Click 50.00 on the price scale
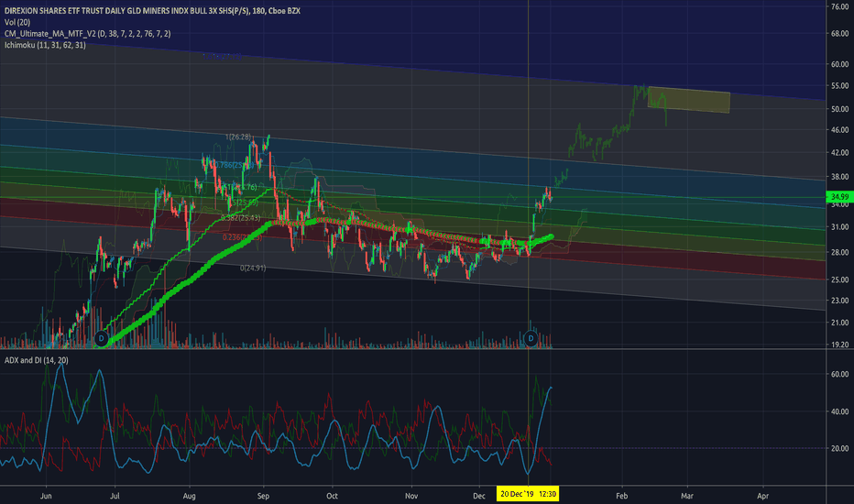Image resolution: width=854 pixels, height=504 pixels. (840, 109)
